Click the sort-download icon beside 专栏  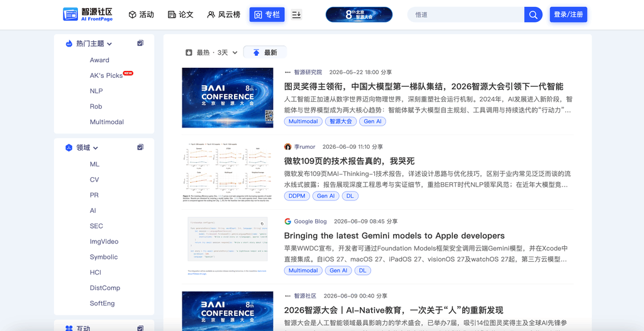pos(297,15)
